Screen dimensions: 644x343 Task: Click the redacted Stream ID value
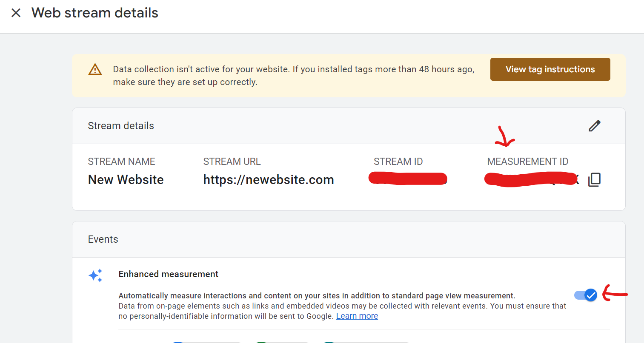pos(407,179)
